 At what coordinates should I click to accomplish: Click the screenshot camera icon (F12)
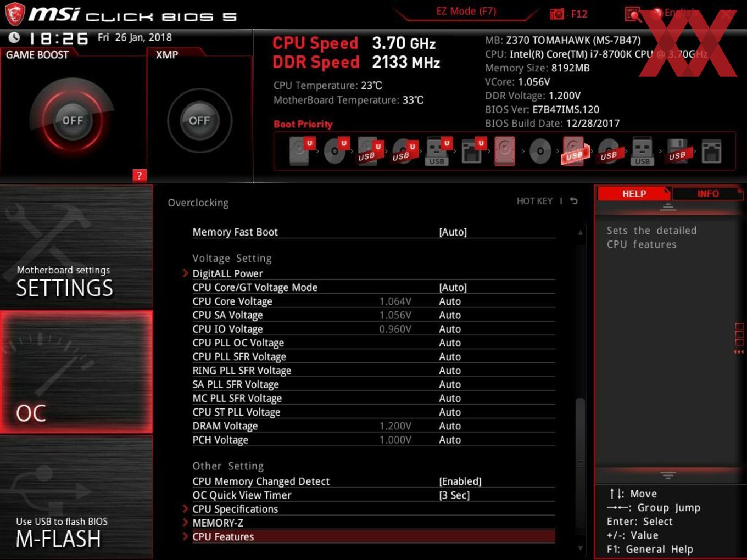[557, 14]
